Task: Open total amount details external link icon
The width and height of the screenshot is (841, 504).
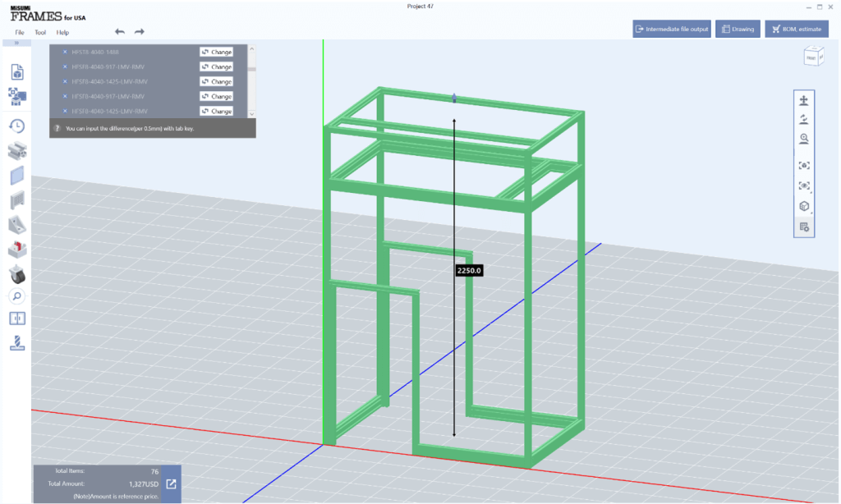Action: (171, 484)
